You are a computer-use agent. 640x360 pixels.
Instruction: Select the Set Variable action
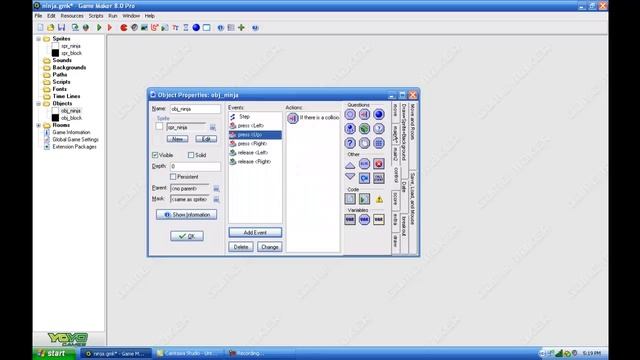pyautogui.click(x=350, y=220)
